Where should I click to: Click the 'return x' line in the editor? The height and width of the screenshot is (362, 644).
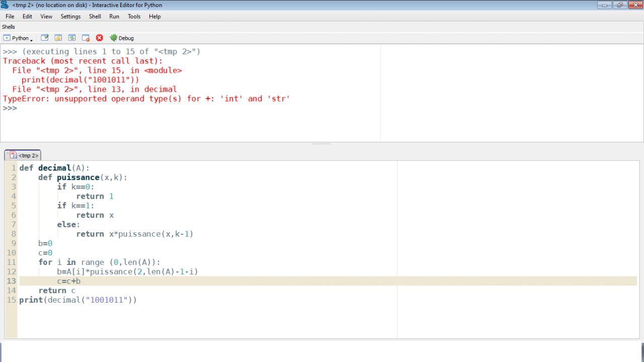click(x=95, y=215)
